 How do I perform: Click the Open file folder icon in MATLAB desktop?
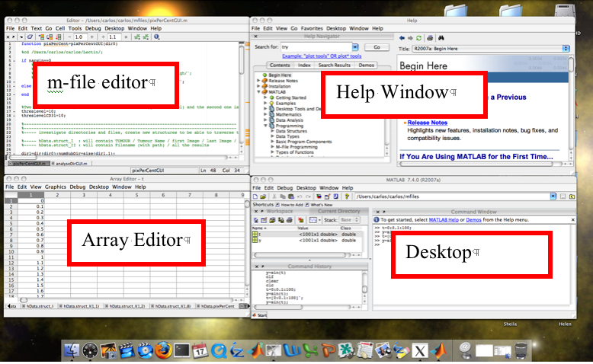pos(263,196)
